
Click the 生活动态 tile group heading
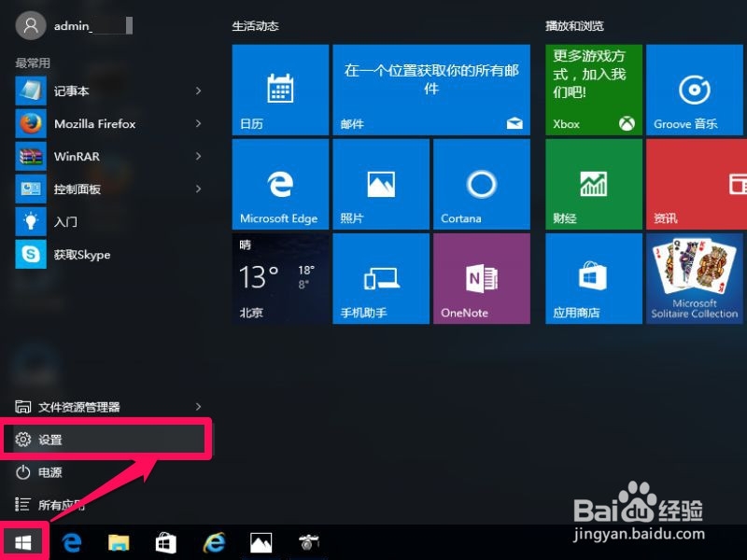255,26
